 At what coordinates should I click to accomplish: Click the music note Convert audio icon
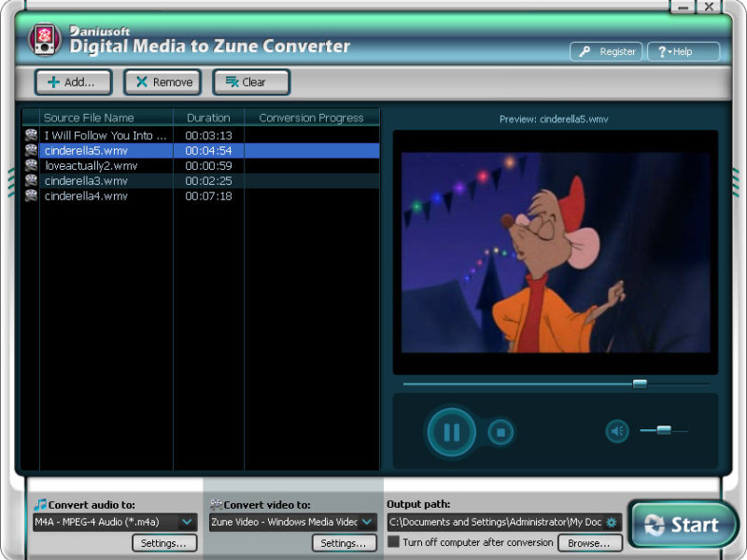point(40,504)
